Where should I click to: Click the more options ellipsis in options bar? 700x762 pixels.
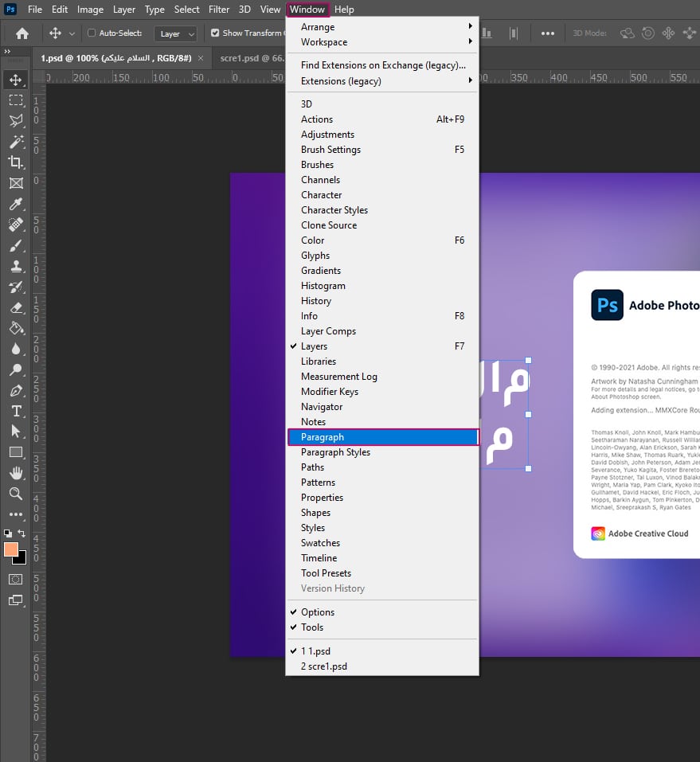(548, 33)
